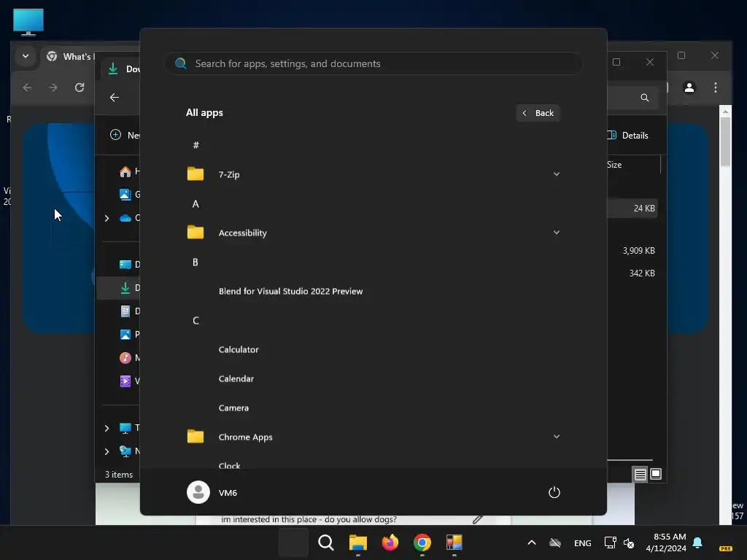The image size is (747, 560).
Task: Select Downloads in File Explorer sidebar
Action: 119,287
